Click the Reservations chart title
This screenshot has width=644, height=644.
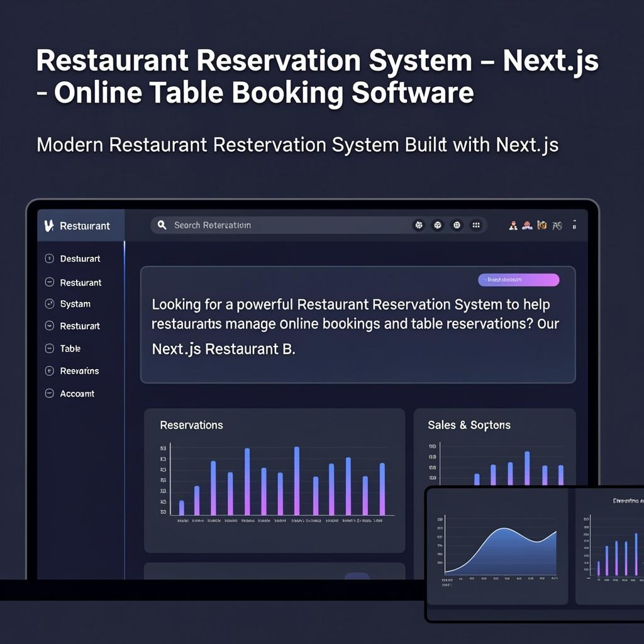(x=191, y=425)
